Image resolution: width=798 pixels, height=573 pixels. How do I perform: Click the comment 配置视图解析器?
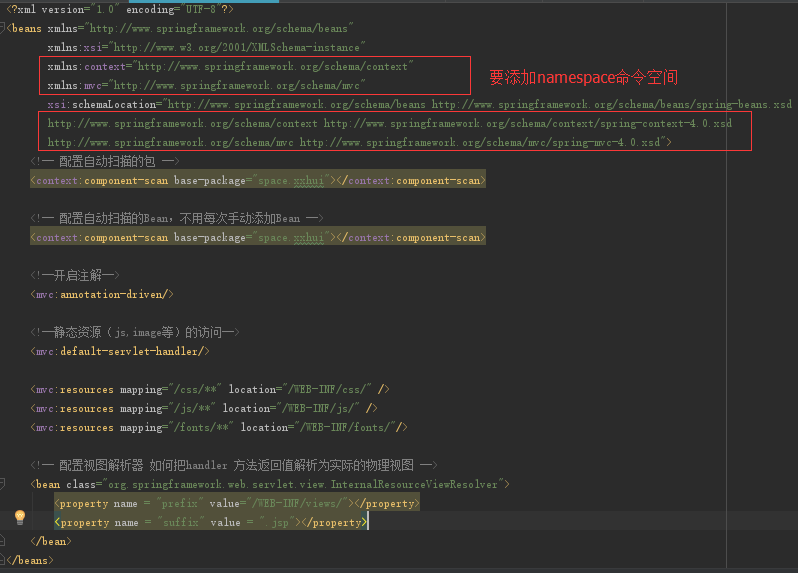101,465
